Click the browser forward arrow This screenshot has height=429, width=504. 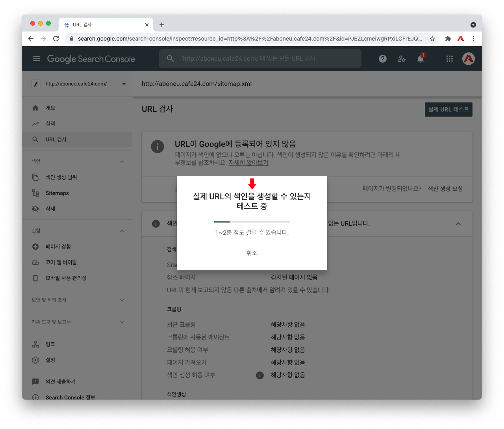click(x=43, y=39)
